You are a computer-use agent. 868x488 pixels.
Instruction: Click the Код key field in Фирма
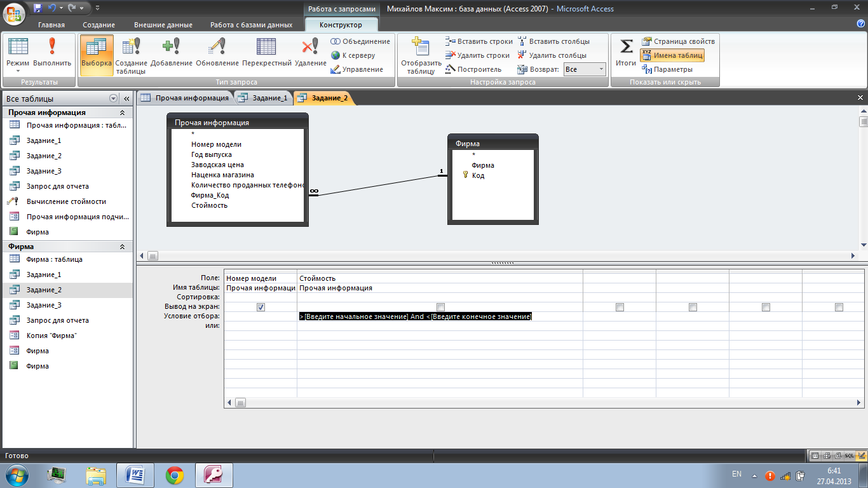click(x=478, y=175)
